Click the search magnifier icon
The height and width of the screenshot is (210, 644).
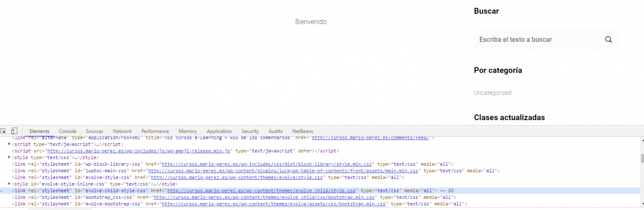tap(608, 39)
